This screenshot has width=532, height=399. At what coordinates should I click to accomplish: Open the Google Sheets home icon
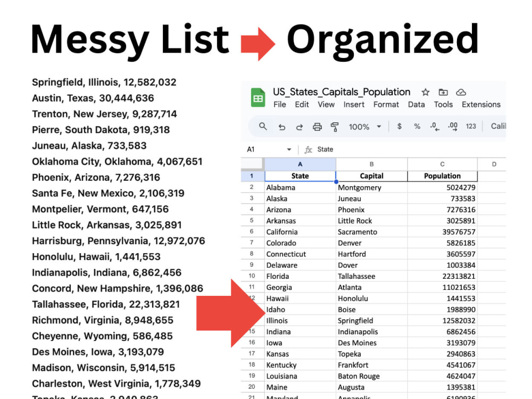[x=258, y=97]
